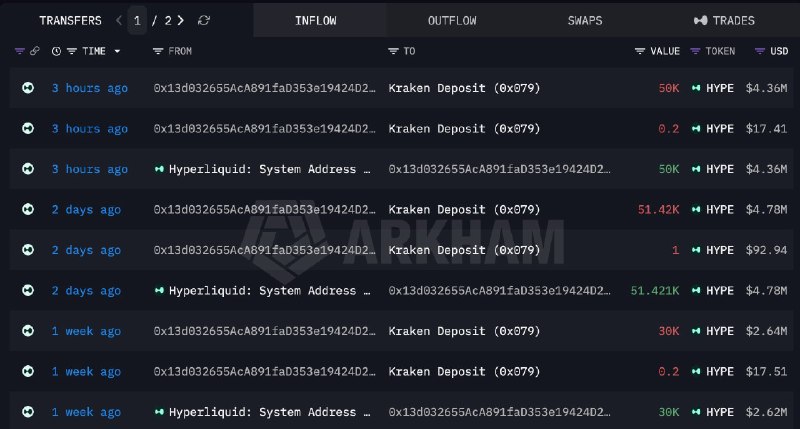Open 0x13d0 recipient address in 50K green row
Screen dimensions: 800x429
coord(499,169)
